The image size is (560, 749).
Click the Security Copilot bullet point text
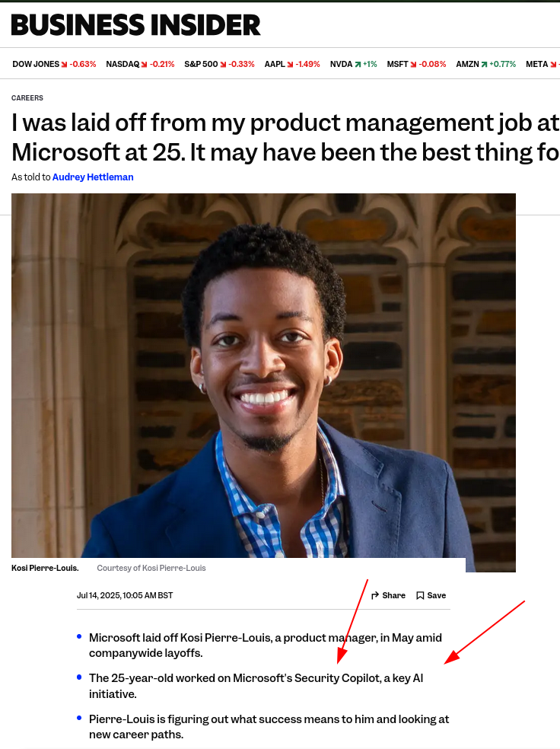point(256,686)
